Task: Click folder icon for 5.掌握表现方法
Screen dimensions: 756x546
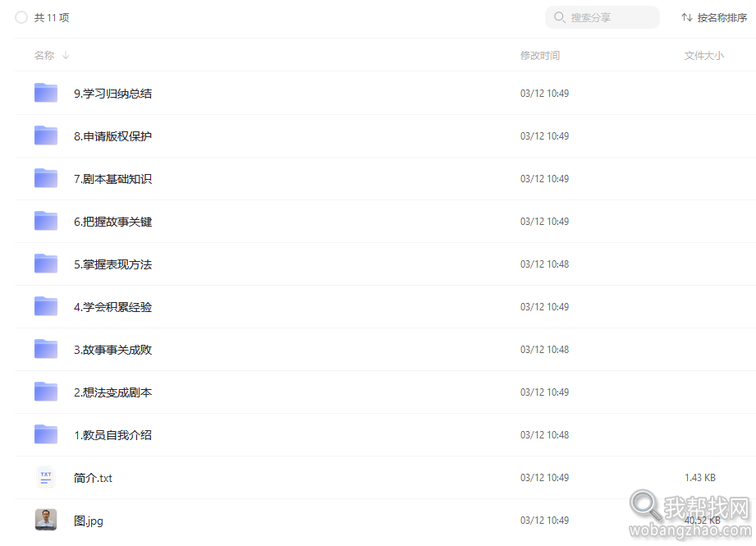Action: click(x=46, y=264)
